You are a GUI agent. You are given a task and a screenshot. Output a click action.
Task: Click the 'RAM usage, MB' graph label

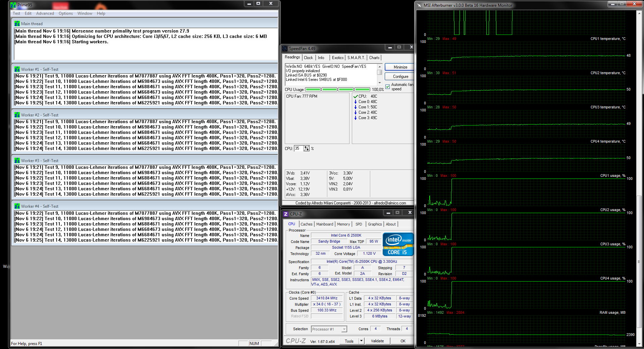point(612,312)
